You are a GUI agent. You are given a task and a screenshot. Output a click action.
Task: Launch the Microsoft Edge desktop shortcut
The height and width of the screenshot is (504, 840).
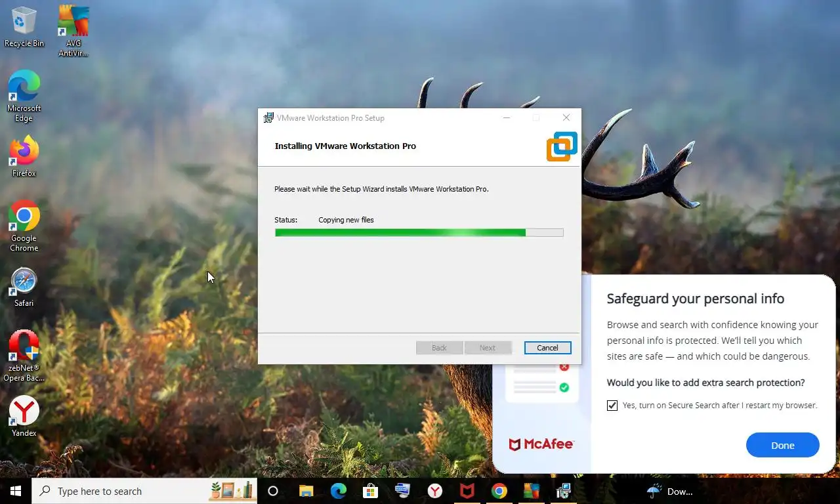point(24,96)
